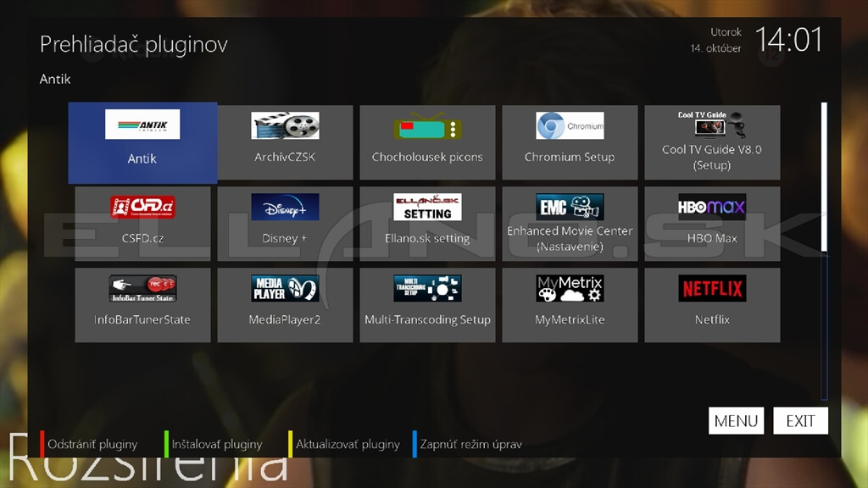The width and height of the screenshot is (868, 488).
Task: Open the Antik plugin tile
Action: 142,142
